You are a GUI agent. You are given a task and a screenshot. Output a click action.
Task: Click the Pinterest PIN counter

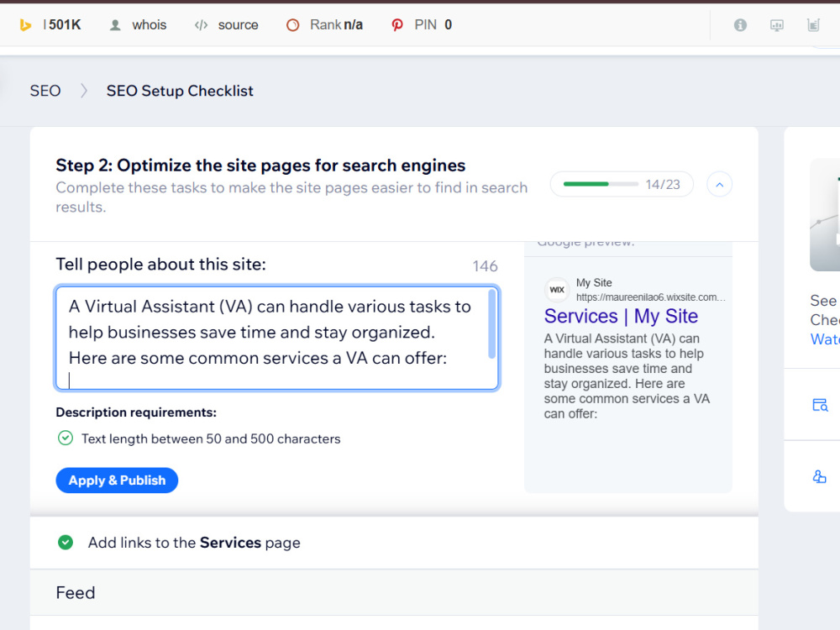[422, 25]
